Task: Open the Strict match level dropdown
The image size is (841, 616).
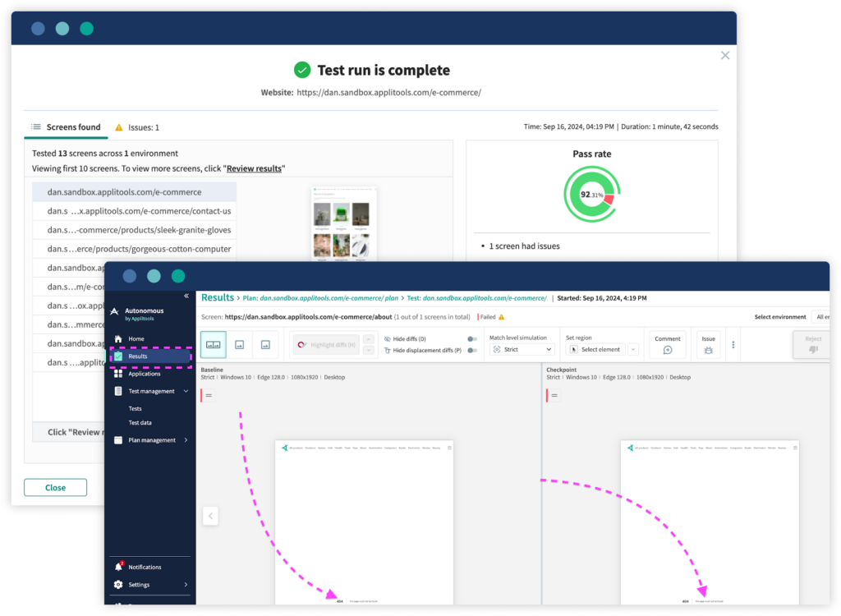Action: 521,349
